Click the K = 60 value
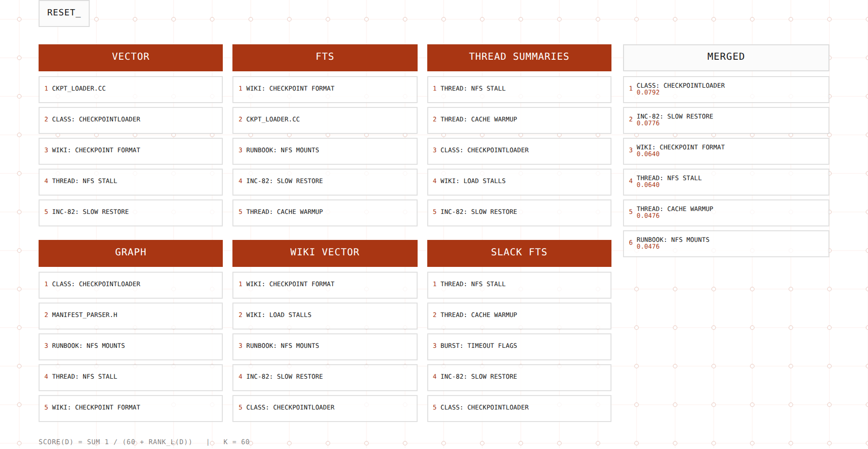The height and width of the screenshot is (449, 868). point(236,442)
